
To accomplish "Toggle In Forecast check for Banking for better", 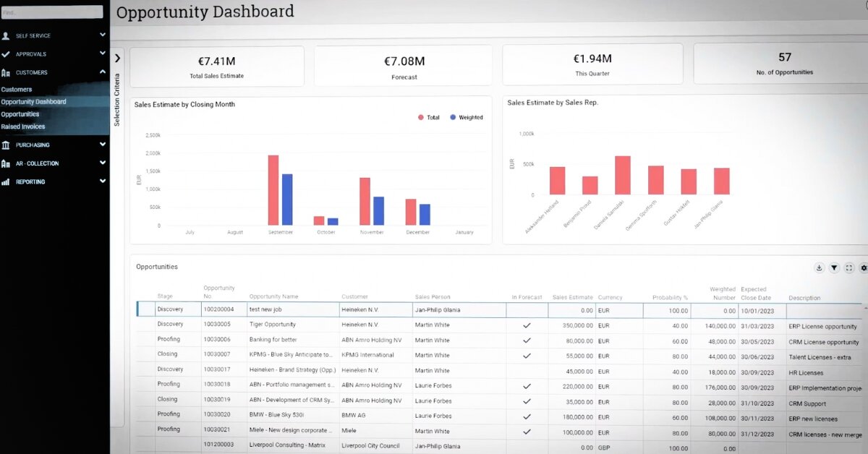I will click(527, 340).
